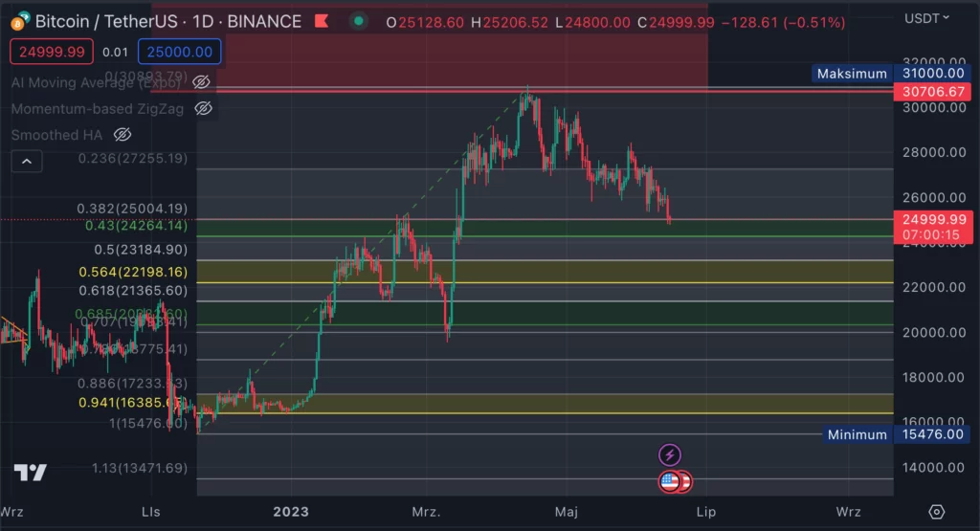Click the red 24999.99 sell button
Viewport: 980px width, 531px height.
51,52
